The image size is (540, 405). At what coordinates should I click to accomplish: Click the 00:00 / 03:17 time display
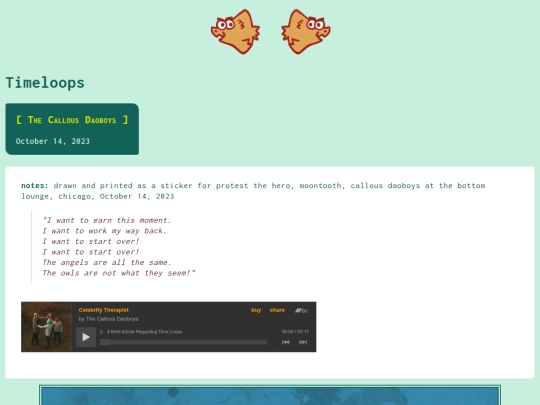[295, 332]
